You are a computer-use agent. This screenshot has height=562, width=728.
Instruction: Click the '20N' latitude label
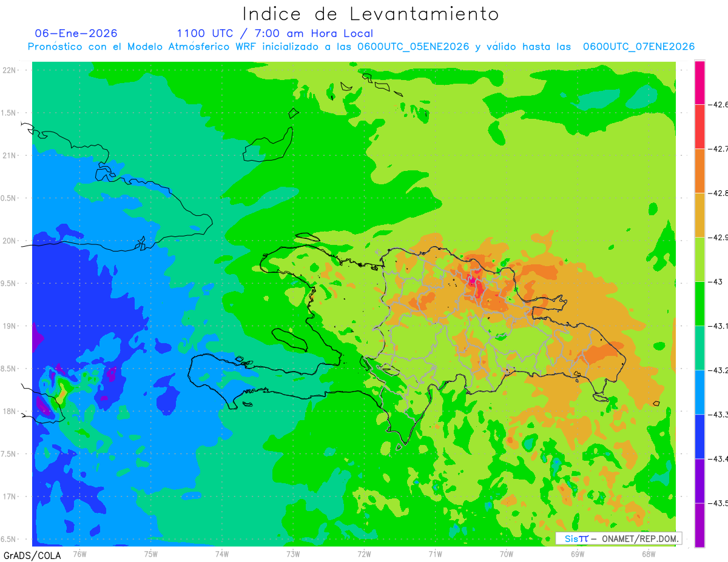(x=10, y=241)
